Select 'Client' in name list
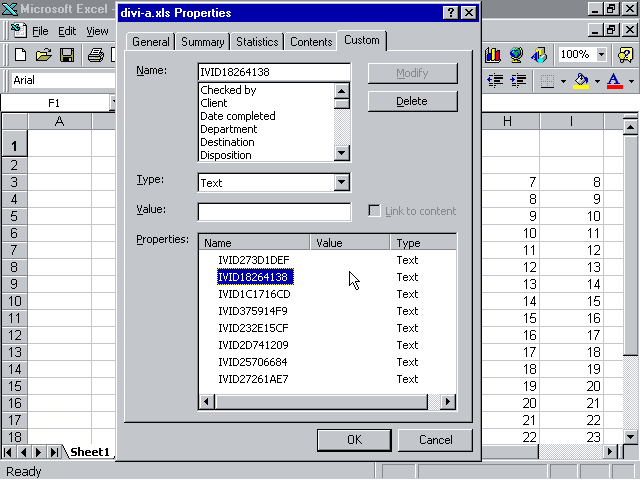Viewport: 640px width, 480px height. click(x=214, y=103)
